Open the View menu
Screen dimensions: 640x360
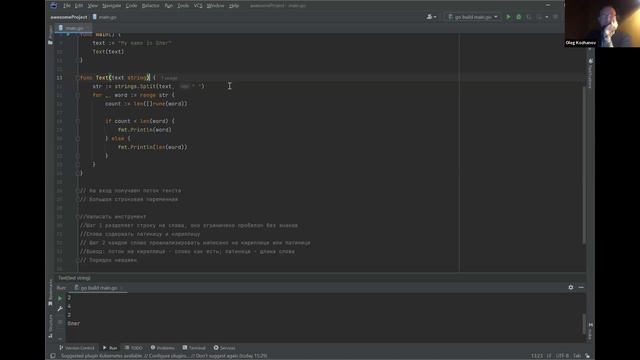click(93, 6)
